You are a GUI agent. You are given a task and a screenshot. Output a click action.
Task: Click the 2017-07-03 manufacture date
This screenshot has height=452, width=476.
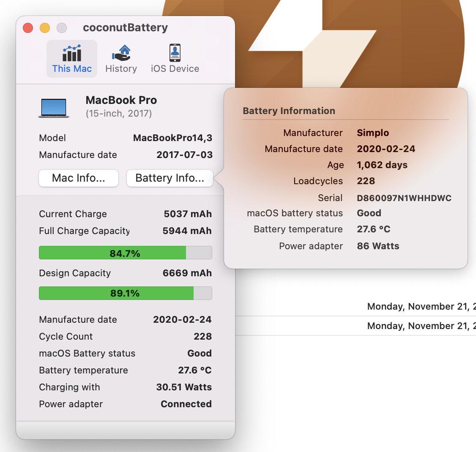(185, 155)
